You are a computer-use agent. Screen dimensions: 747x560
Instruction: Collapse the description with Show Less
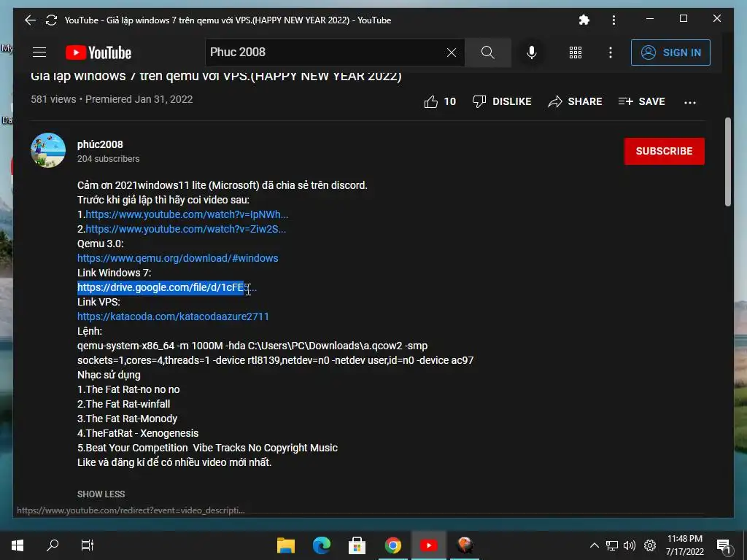[x=101, y=494]
